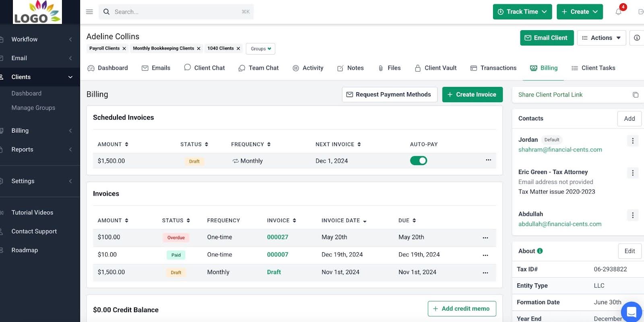Click Add credit memo button
The height and width of the screenshot is (322, 644).
tap(462, 309)
